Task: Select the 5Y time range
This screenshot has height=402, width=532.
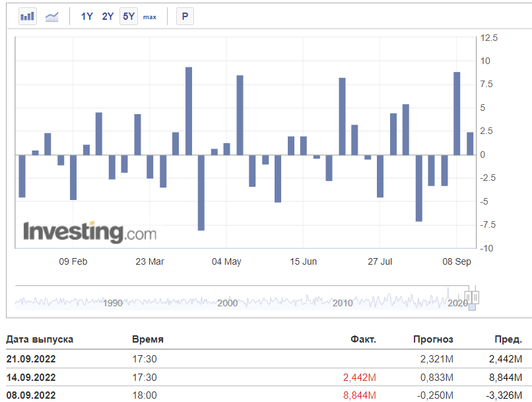Action: (129, 17)
